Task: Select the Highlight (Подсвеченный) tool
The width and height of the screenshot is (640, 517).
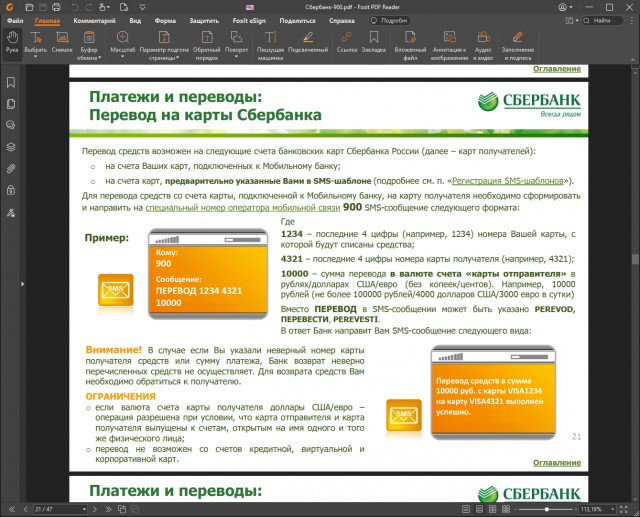Action: point(308,42)
